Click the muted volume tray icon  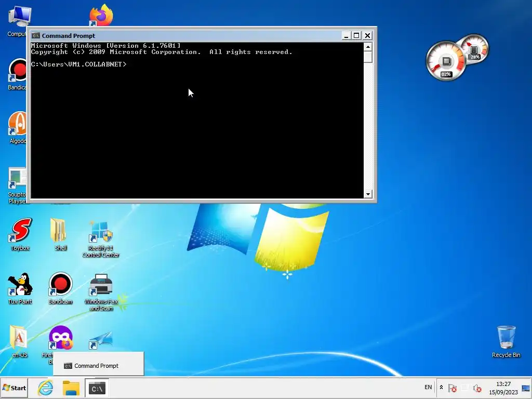[477, 388]
